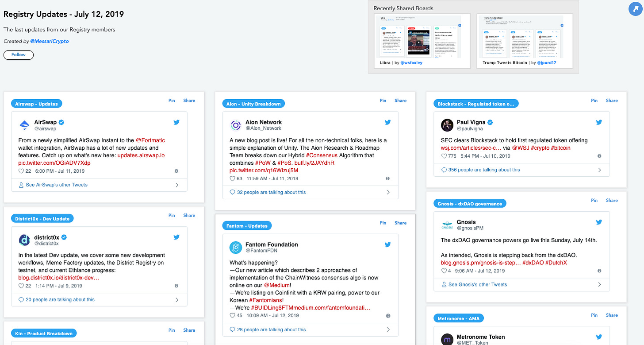Expand chevron beside See Gnosis's other Tweets
The image size is (644, 345).
pyautogui.click(x=600, y=285)
